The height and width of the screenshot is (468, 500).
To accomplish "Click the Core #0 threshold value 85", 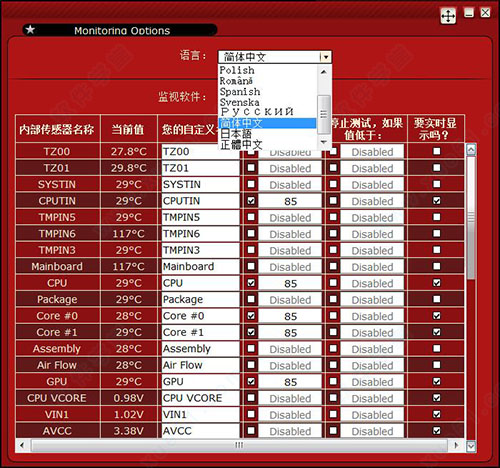I will 290,316.
